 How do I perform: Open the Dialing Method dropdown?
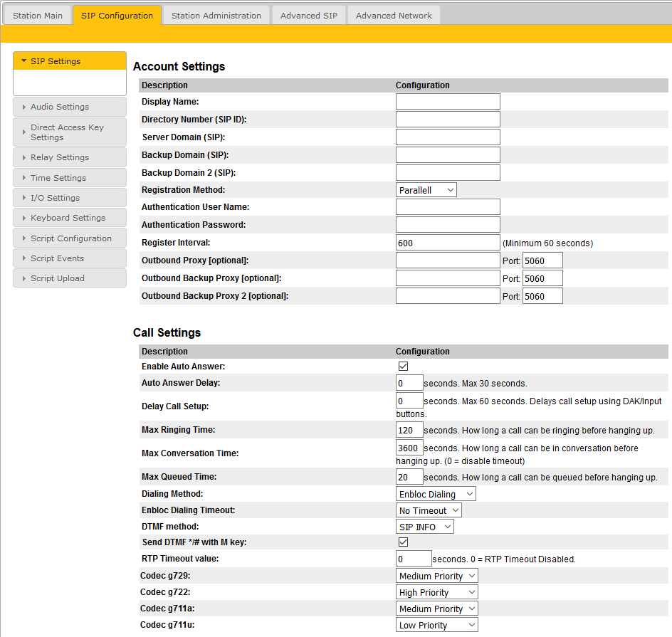(x=436, y=494)
